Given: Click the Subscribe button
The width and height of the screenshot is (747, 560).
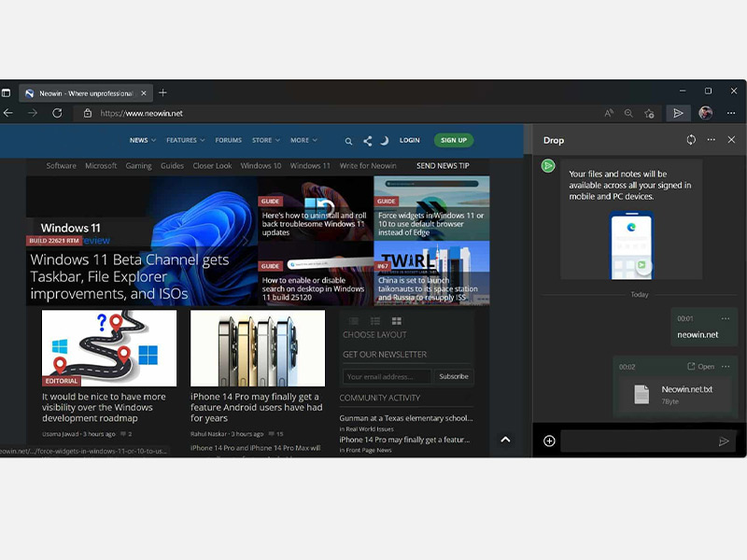Looking at the screenshot, I should pos(454,376).
